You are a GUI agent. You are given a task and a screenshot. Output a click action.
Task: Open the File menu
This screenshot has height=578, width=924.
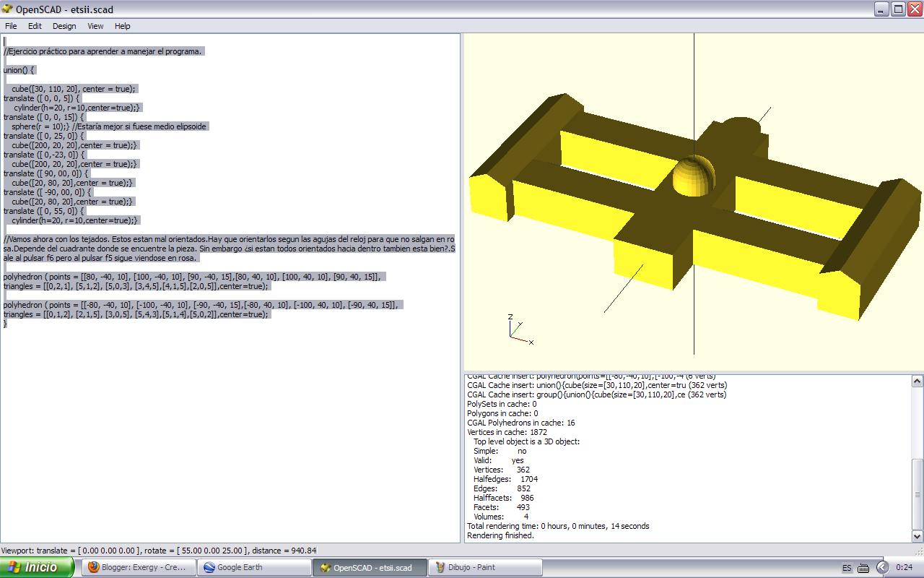[11, 26]
